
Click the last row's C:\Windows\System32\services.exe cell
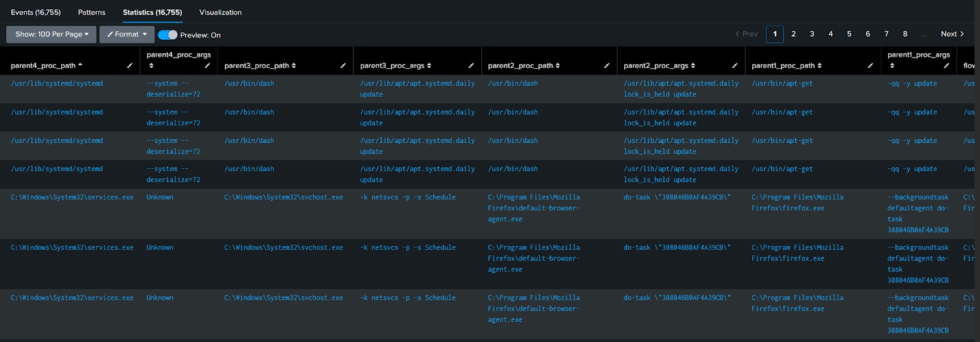click(72, 297)
